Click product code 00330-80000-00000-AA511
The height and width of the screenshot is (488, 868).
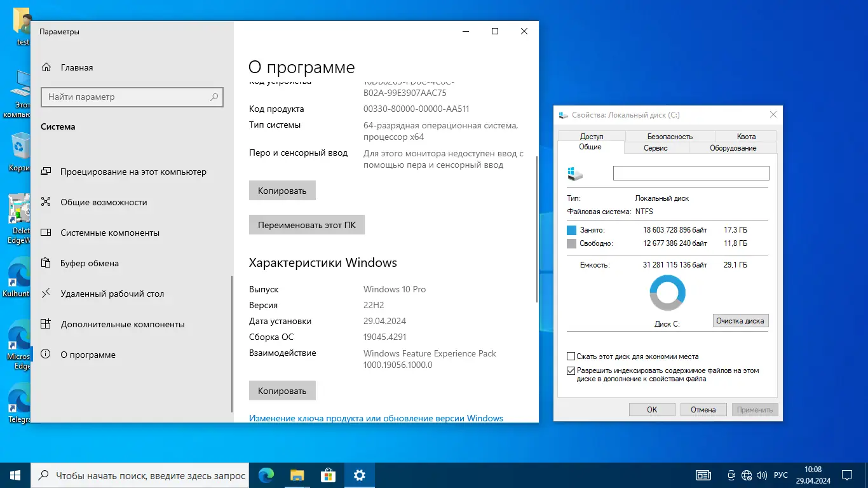(x=416, y=109)
